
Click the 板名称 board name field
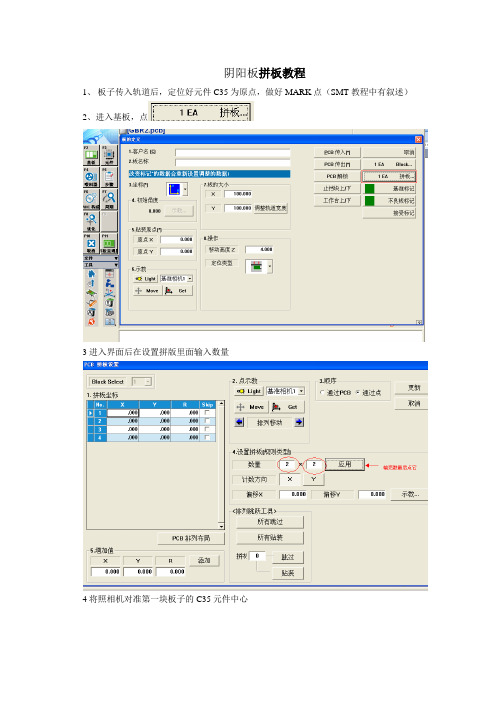pos(232,162)
